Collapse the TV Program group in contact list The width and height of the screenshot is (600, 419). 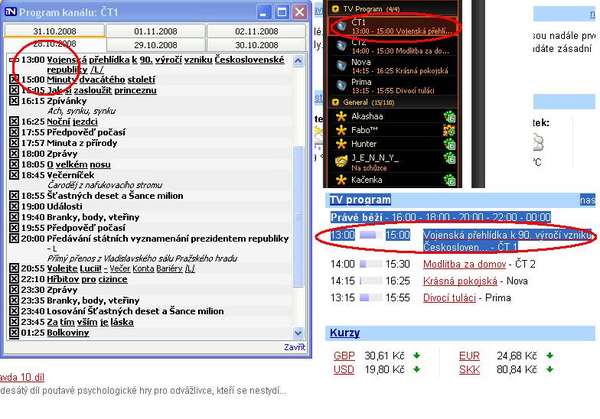coord(335,9)
